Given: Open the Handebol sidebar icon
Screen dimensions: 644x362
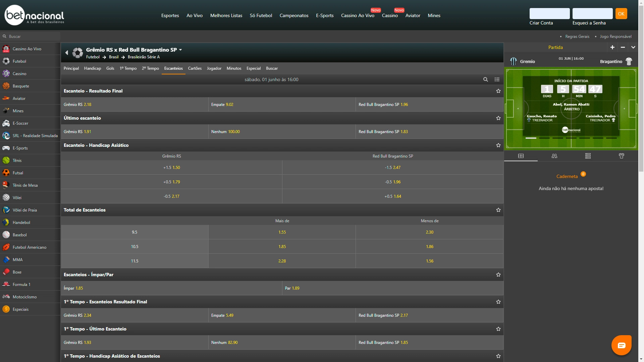Looking at the screenshot, I should tap(6, 223).
